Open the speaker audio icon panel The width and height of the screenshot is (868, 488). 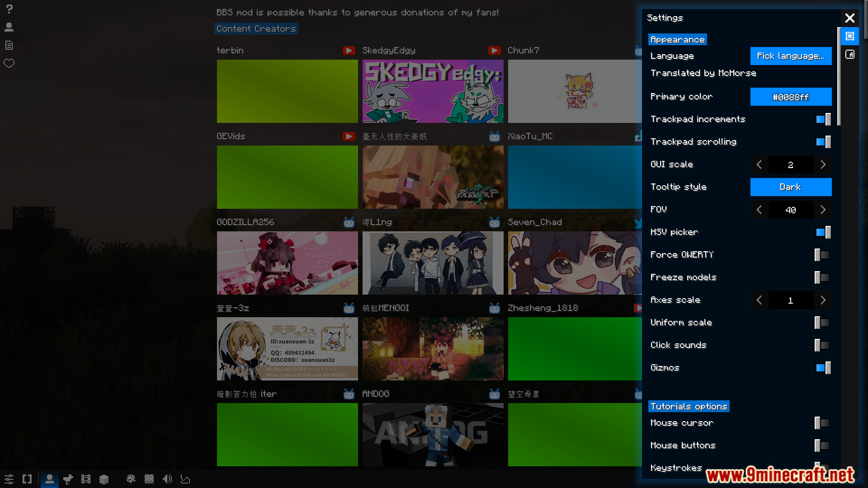(167, 479)
